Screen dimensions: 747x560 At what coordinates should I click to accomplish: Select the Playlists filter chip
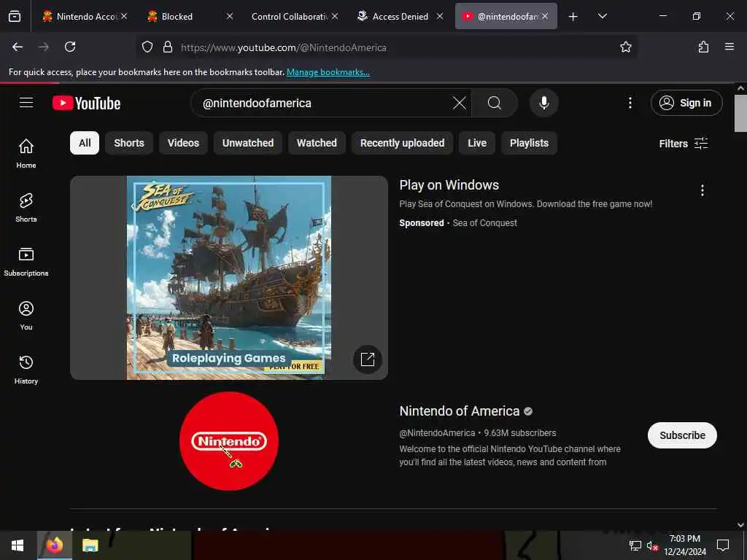[529, 143]
